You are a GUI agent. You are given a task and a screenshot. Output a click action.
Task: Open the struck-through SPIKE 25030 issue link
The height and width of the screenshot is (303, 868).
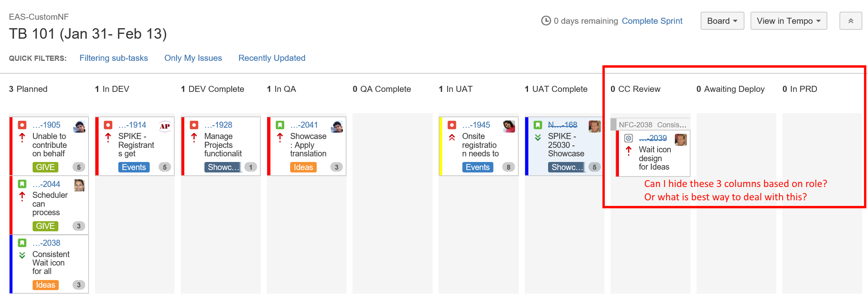pyautogui.click(x=563, y=125)
